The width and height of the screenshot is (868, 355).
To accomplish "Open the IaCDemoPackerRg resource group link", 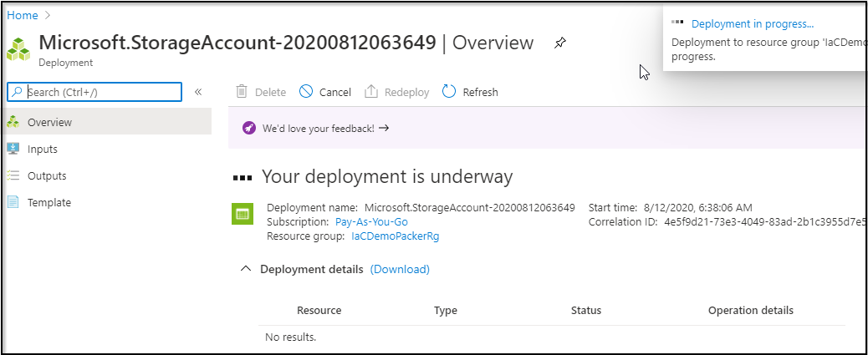I will [396, 236].
